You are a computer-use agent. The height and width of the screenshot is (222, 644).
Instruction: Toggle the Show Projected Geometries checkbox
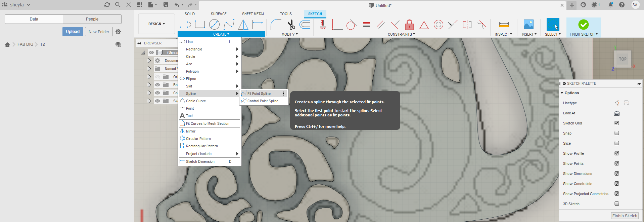(x=617, y=194)
